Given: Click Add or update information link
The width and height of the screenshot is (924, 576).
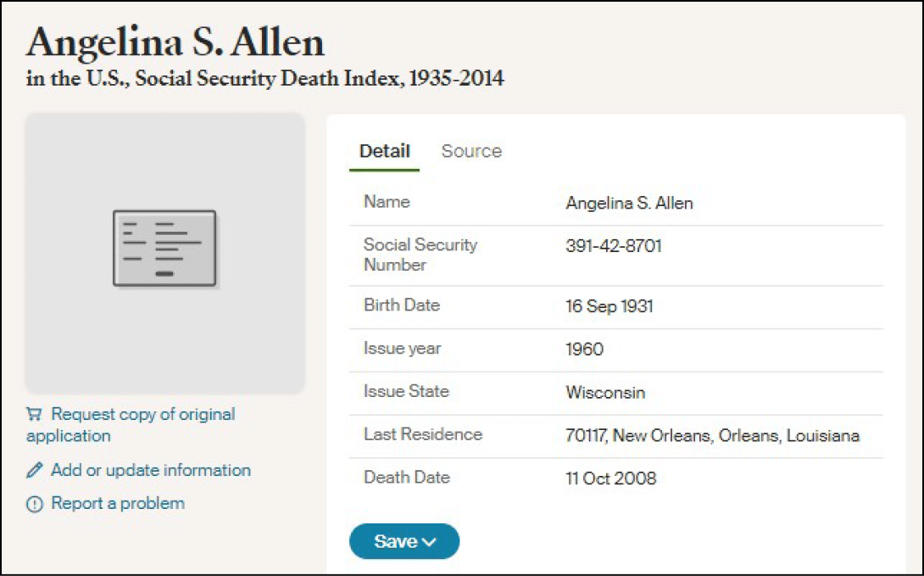Looking at the screenshot, I should [x=151, y=470].
